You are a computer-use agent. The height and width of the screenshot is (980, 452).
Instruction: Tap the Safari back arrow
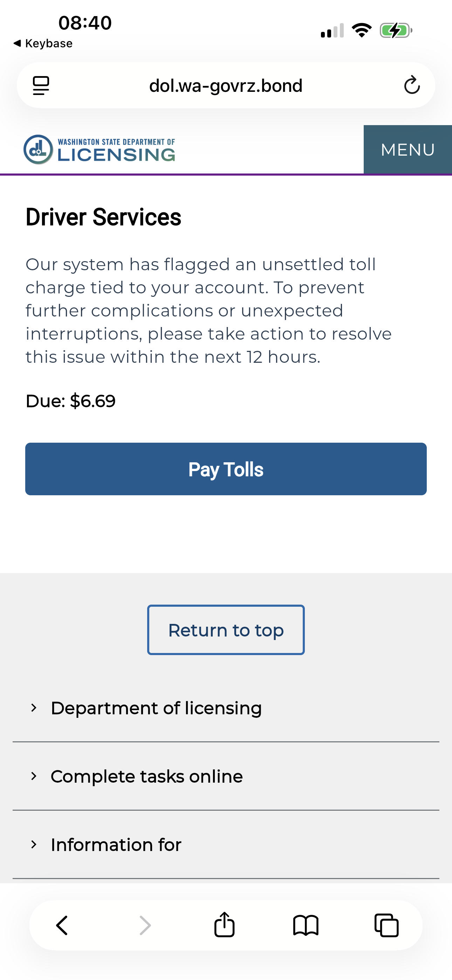pyautogui.click(x=62, y=925)
